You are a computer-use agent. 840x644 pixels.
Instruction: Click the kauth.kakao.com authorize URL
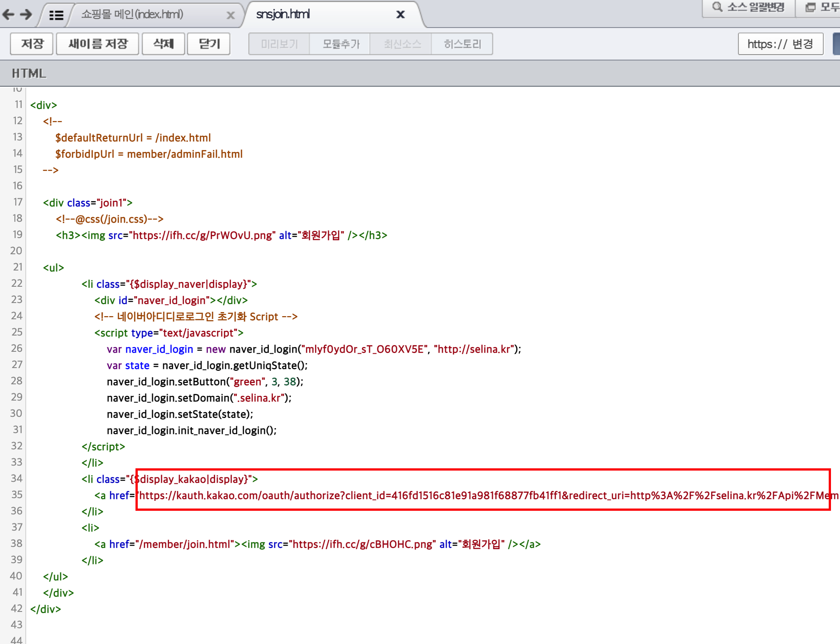(489, 495)
